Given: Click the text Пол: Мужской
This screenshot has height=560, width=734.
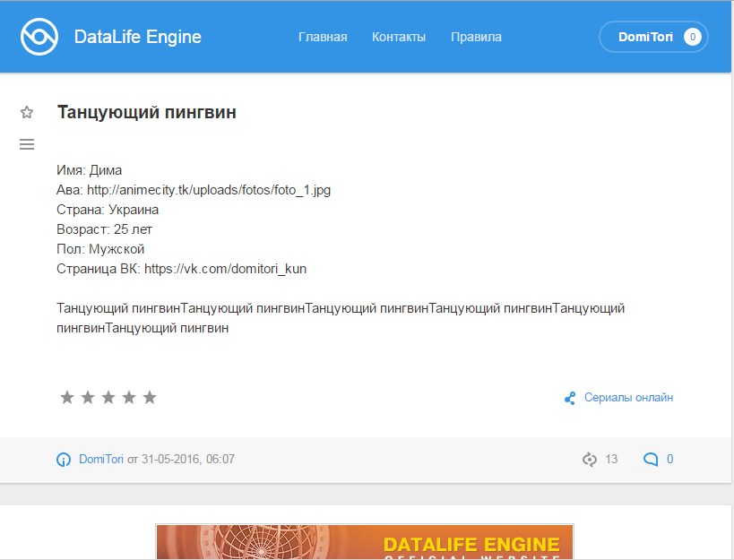Looking at the screenshot, I should pyautogui.click(x=100, y=249).
